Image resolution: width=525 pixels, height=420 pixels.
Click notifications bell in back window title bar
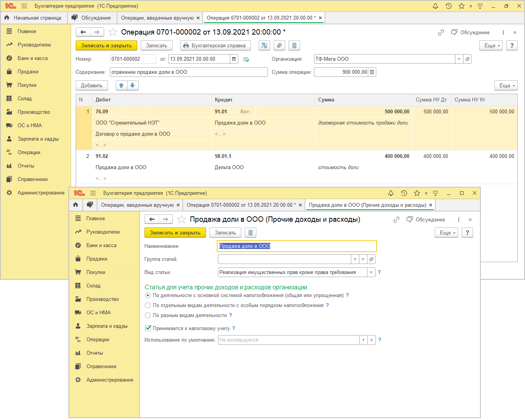coord(435,6)
